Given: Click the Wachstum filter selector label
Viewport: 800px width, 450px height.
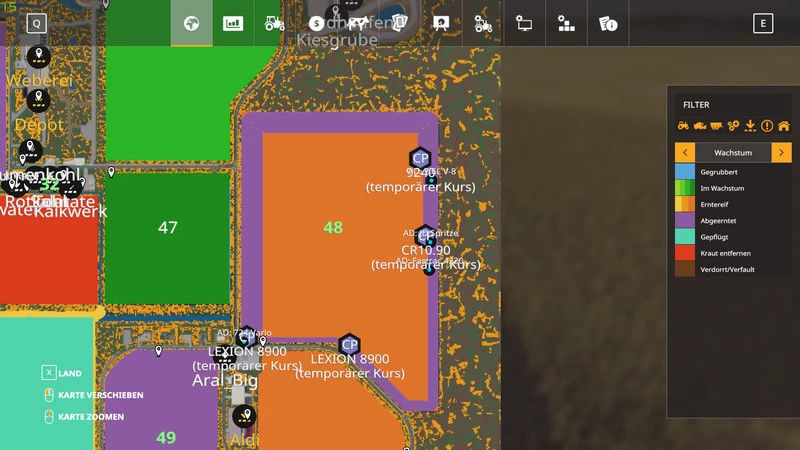Looking at the screenshot, I should point(733,153).
